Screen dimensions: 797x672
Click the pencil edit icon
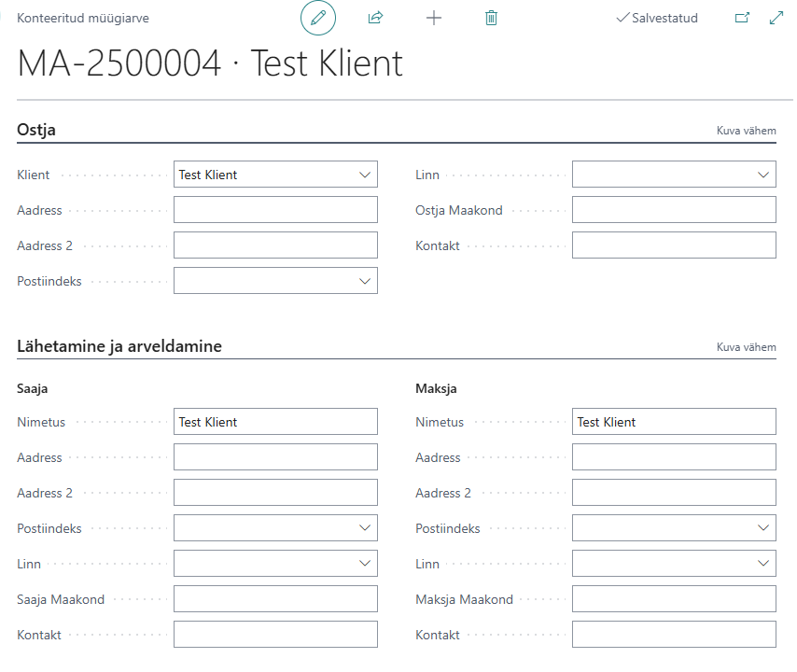pos(318,19)
